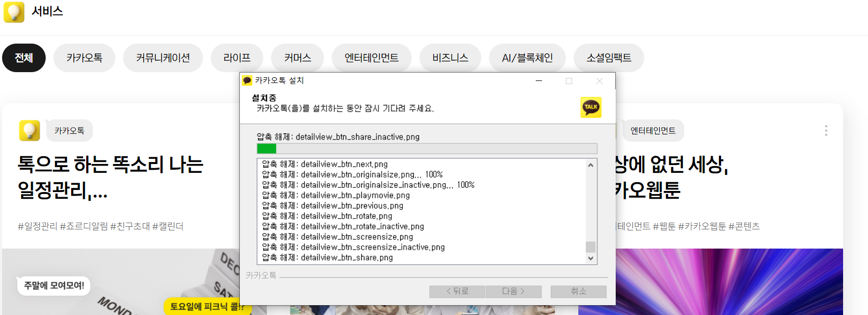This screenshot has width=868, height=315.
Task: Go to the 소셜임팩트 tab
Action: [609, 58]
